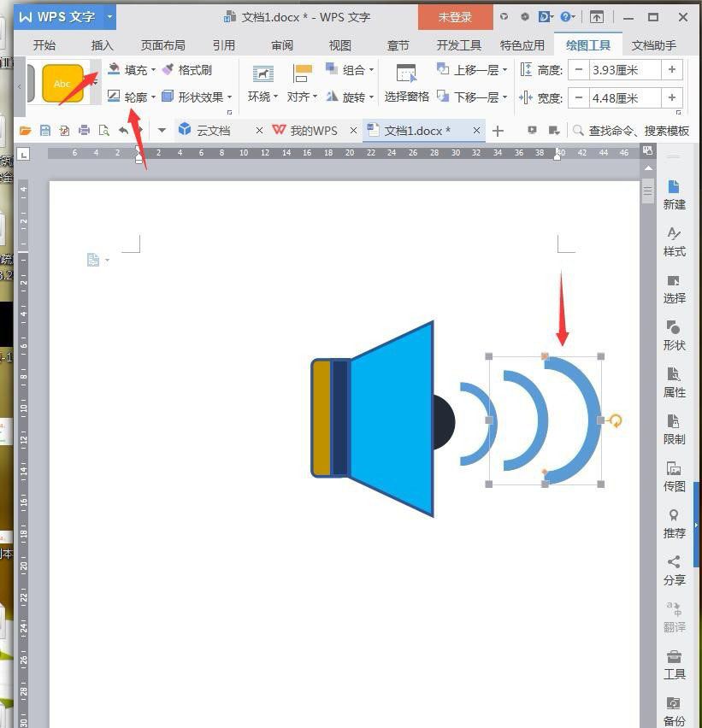Decrease height with the minus button

coord(578,70)
